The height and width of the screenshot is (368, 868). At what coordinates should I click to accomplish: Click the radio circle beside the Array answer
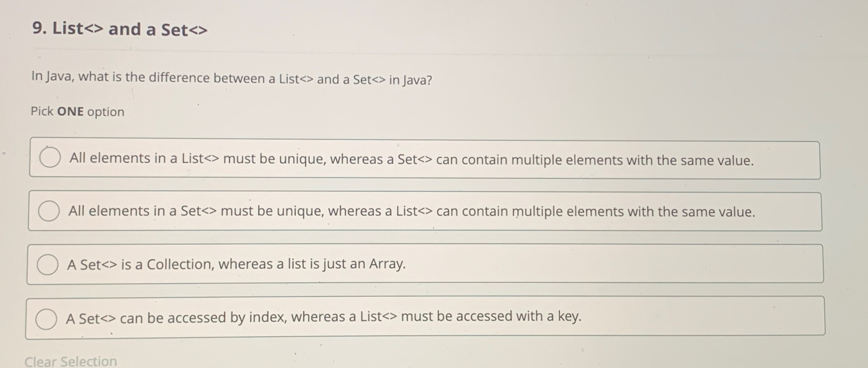[48, 264]
